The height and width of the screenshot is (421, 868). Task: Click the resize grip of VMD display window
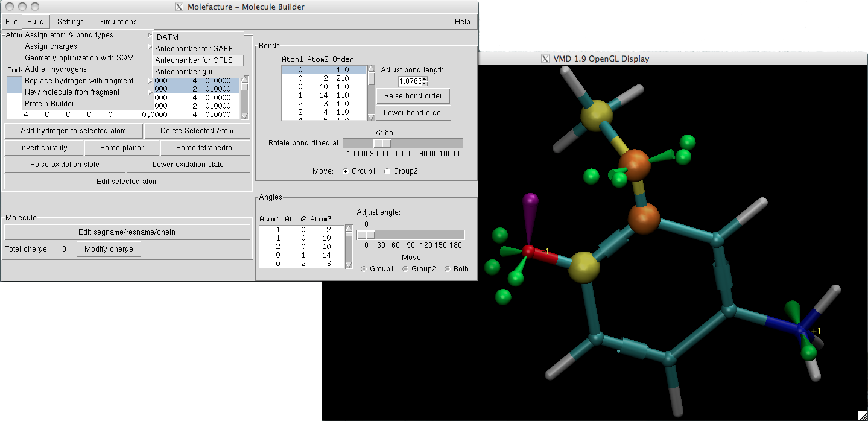(863, 416)
